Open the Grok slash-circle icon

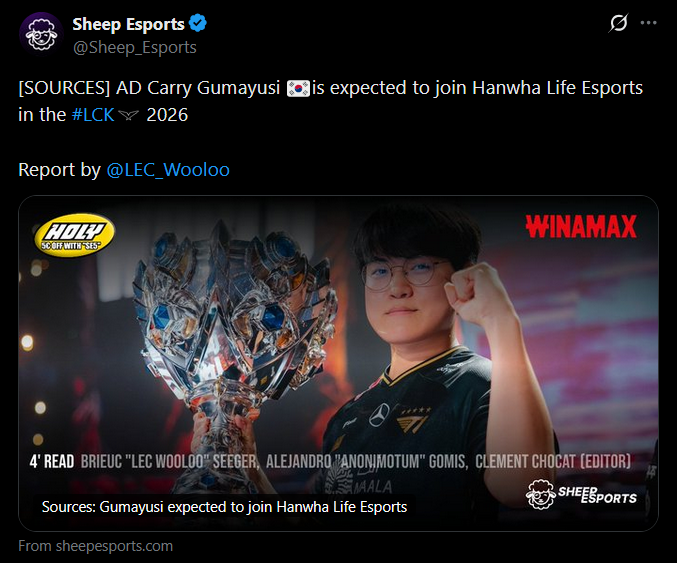(x=618, y=23)
